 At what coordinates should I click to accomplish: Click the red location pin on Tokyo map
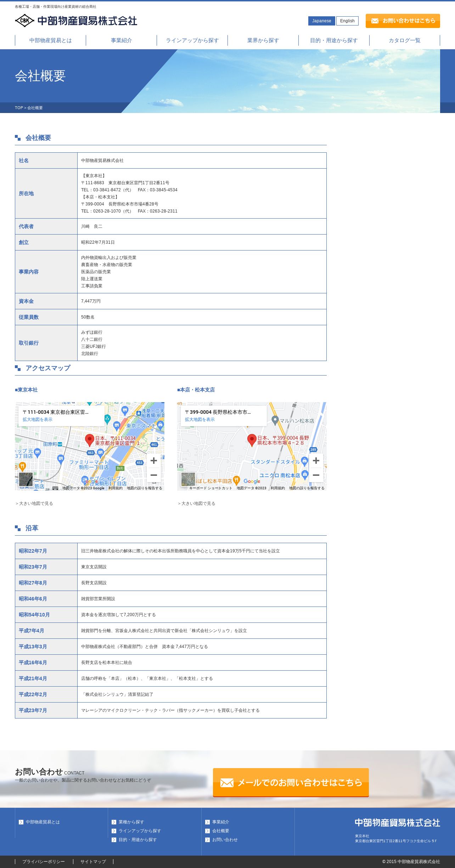pyautogui.click(x=90, y=440)
